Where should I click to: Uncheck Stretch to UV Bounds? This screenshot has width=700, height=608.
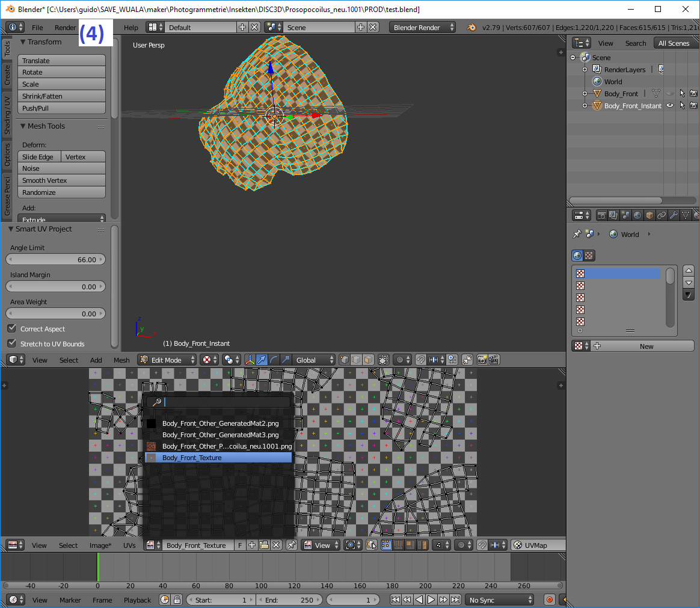[11, 344]
